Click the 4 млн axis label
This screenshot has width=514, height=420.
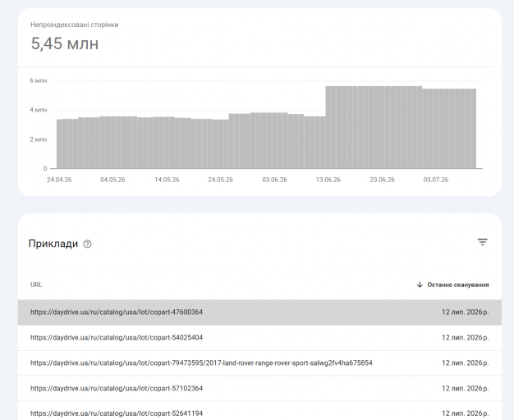tap(39, 110)
